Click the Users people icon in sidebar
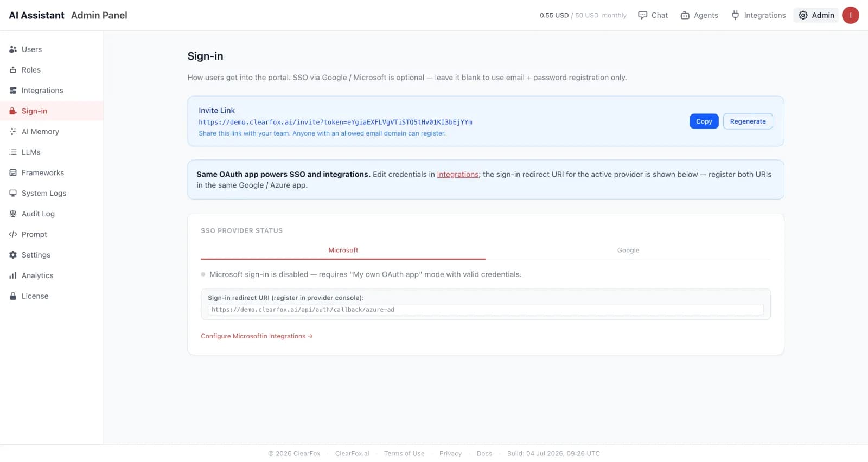The width and height of the screenshot is (868, 462). coord(13,49)
